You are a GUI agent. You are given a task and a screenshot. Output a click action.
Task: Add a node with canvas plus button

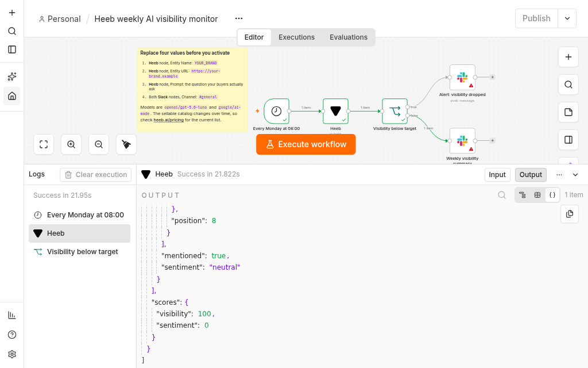568,57
